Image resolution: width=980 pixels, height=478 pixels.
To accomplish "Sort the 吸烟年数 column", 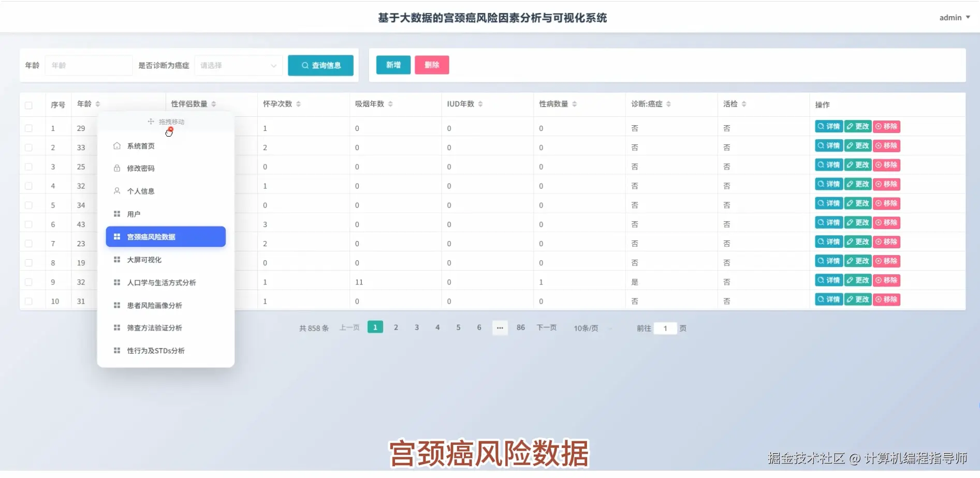I will (x=390, y=104).
